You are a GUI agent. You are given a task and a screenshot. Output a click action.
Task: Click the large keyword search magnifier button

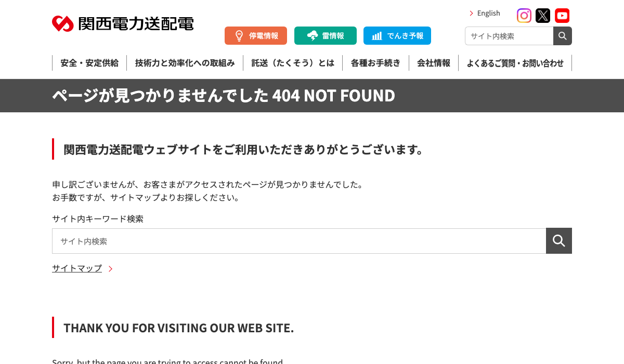coord(559,241)
